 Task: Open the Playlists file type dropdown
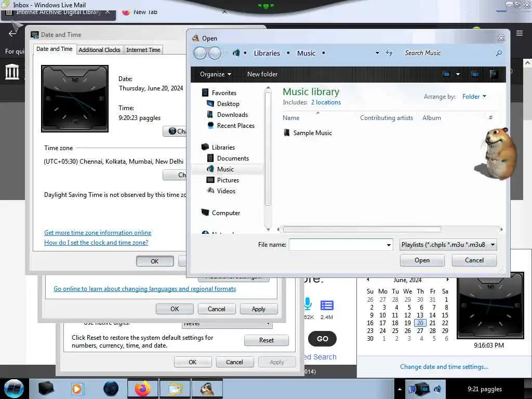click(x=448, y=245)
